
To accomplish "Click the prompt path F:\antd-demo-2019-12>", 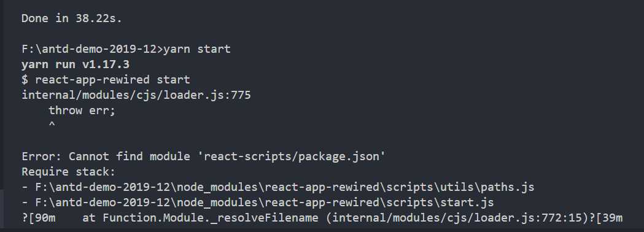I will click(x=93, y=49).
